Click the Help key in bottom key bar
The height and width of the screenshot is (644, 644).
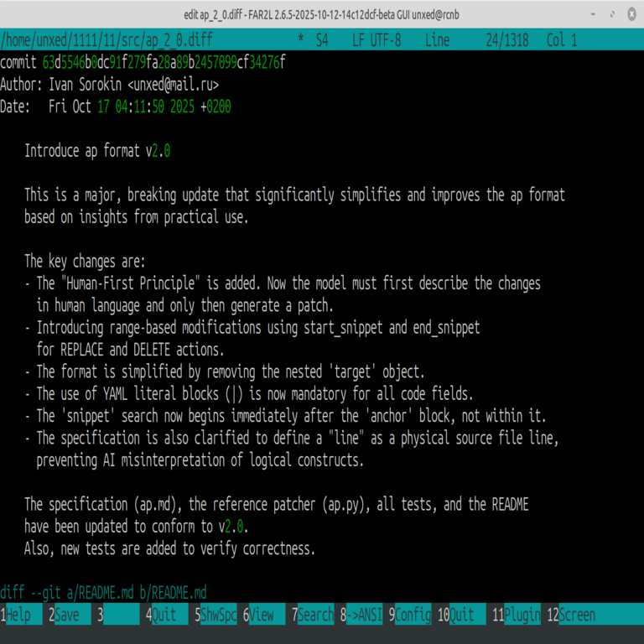(x=19, y=615)
